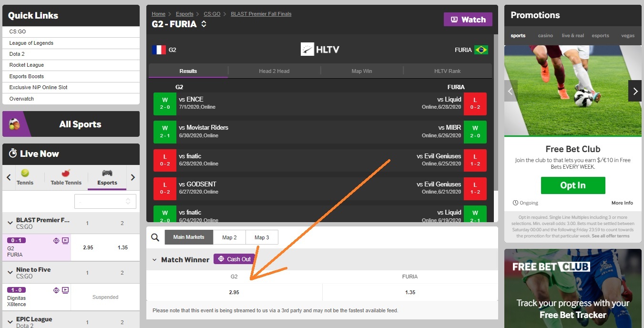Select the Map 2 market tab
The height and width of the screenshot is (328, 644).
[x=229, y=237]
